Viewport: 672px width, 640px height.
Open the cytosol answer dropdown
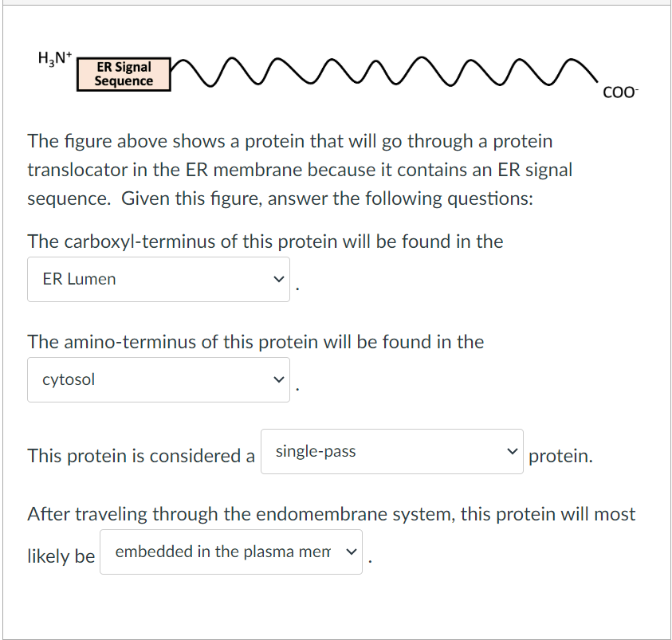pos(158,379)
